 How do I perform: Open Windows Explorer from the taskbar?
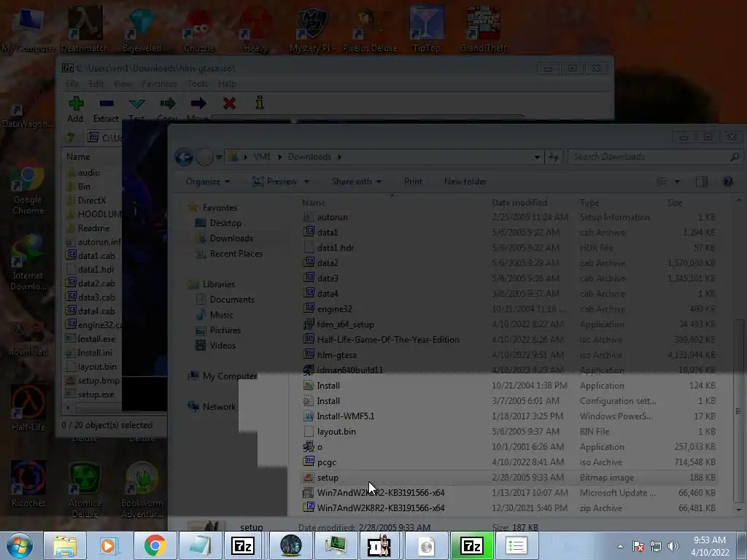(65, 545)
